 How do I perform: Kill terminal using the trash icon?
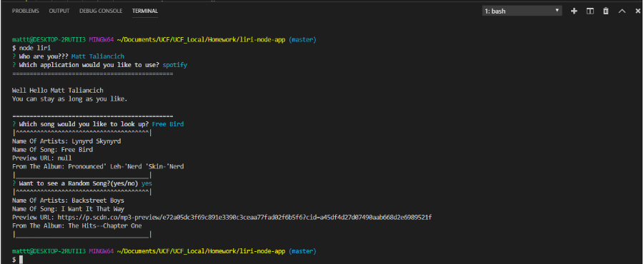pyautogui.click(x=606, y=11)
